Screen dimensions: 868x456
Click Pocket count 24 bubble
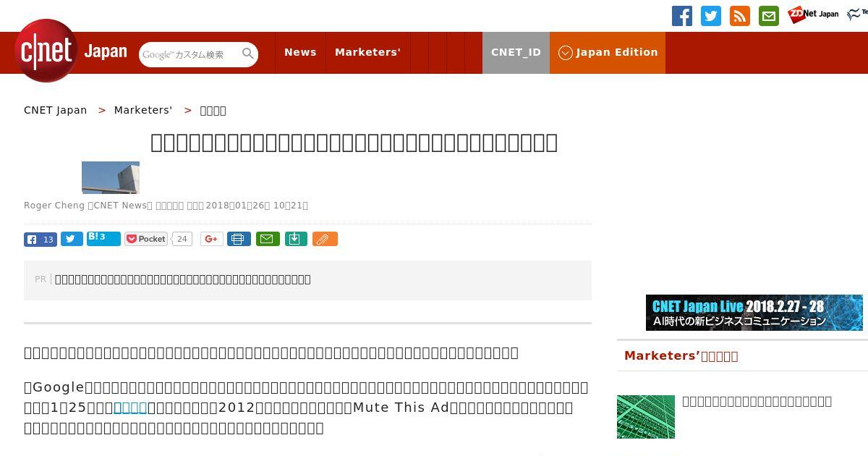pos(182,239)
